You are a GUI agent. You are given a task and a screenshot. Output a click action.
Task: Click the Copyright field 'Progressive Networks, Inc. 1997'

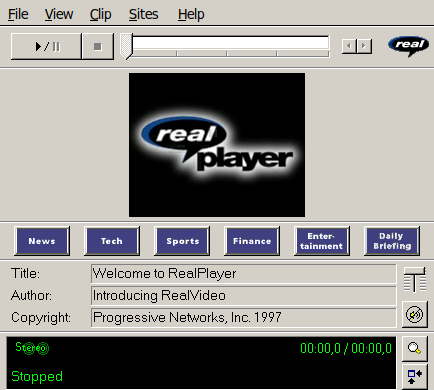[244, 318]
